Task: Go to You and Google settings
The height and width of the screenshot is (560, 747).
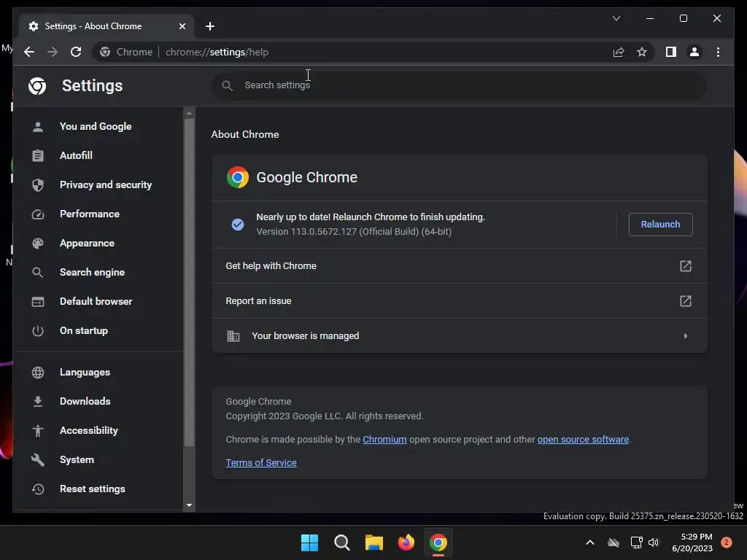Action: (x=96, y=126)
